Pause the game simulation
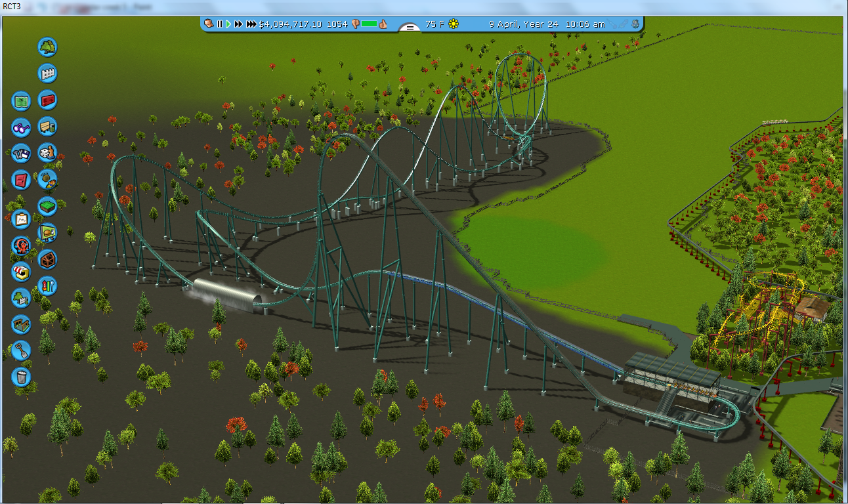The width and height of the screenshot is (848, 504). [x=220, y=24]
